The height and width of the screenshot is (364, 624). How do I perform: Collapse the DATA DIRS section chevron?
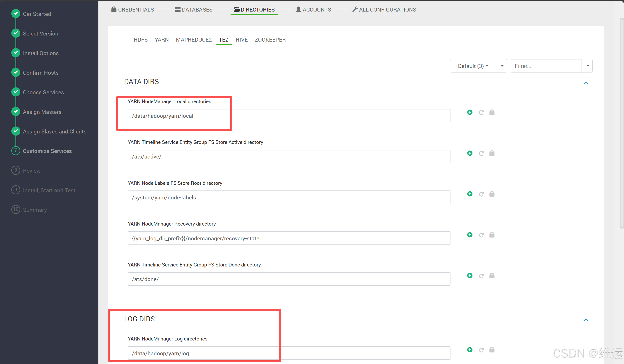coord(586,83)
